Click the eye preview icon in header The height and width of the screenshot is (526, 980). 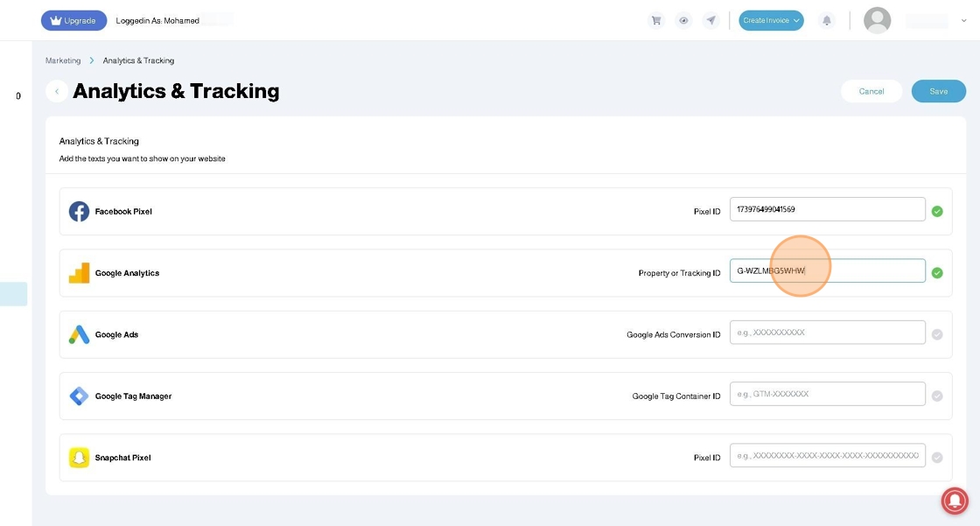point(683,21)
